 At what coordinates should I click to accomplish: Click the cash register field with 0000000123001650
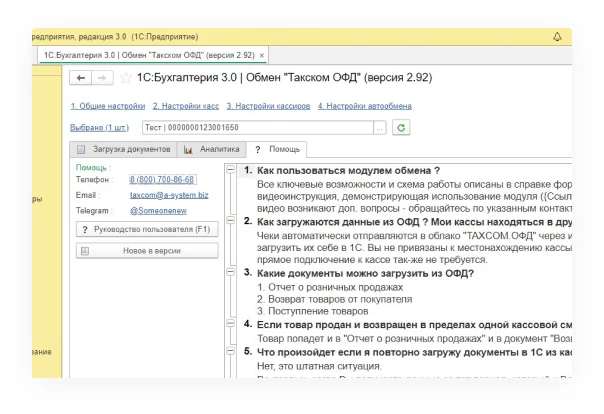click(x=258, y=127)
